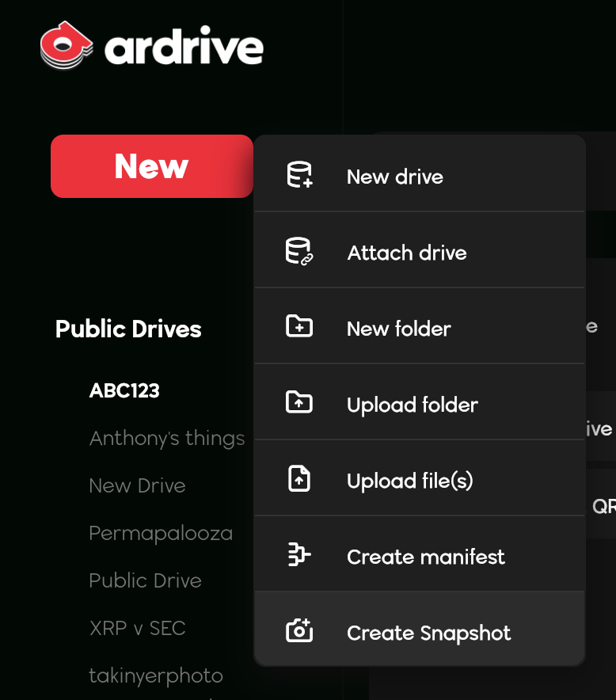Screen dimensions: 616x700
Task: Click the Upload file(s) document icon
Action: coord(299,478)
